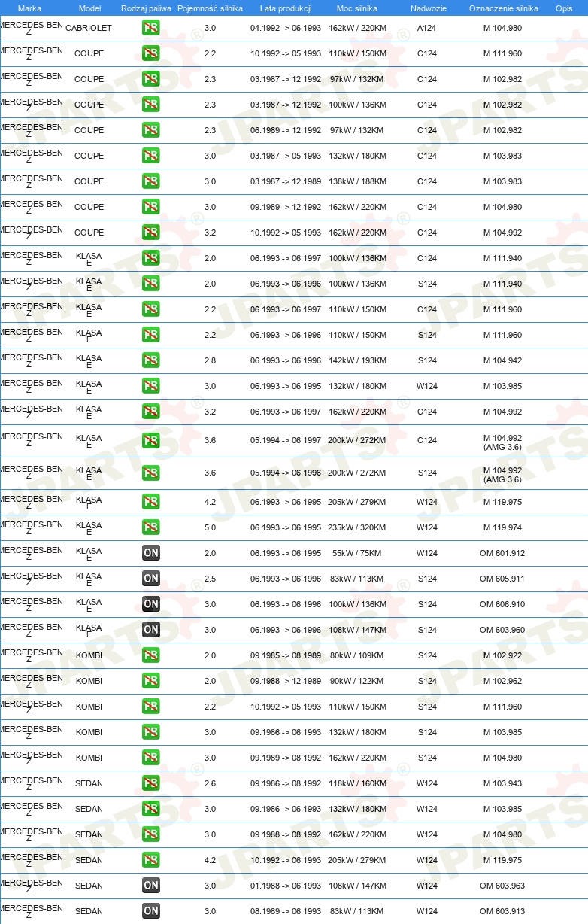The image size is (588, 924).
Task: Select the engine code OM 603.913
Action: click(502, 911)
